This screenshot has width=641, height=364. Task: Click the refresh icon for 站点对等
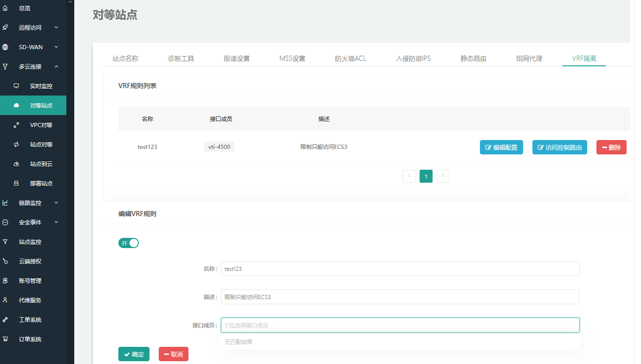[x=16, y=144]
